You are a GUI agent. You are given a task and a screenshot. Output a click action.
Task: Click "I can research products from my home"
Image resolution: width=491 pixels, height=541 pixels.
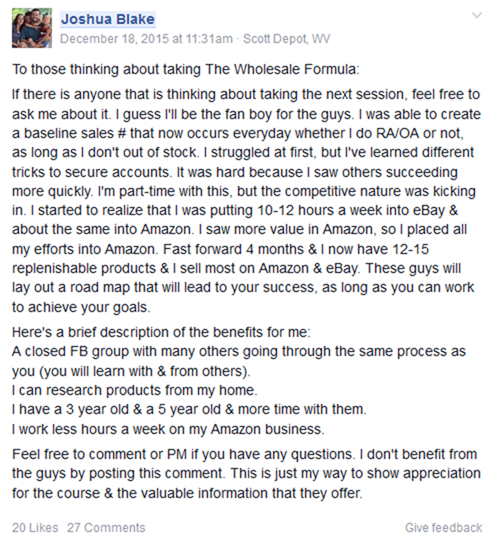tap(135, 390)
